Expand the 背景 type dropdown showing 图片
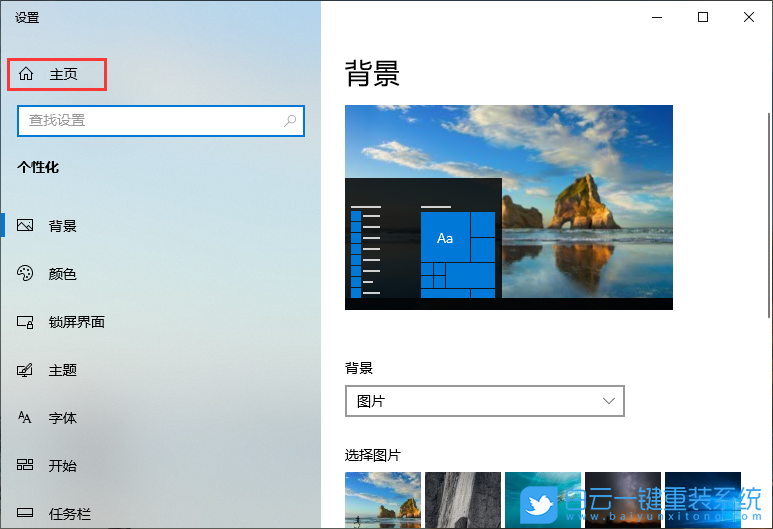The width and height of the screenshot is (773, 529). (485, 401)
